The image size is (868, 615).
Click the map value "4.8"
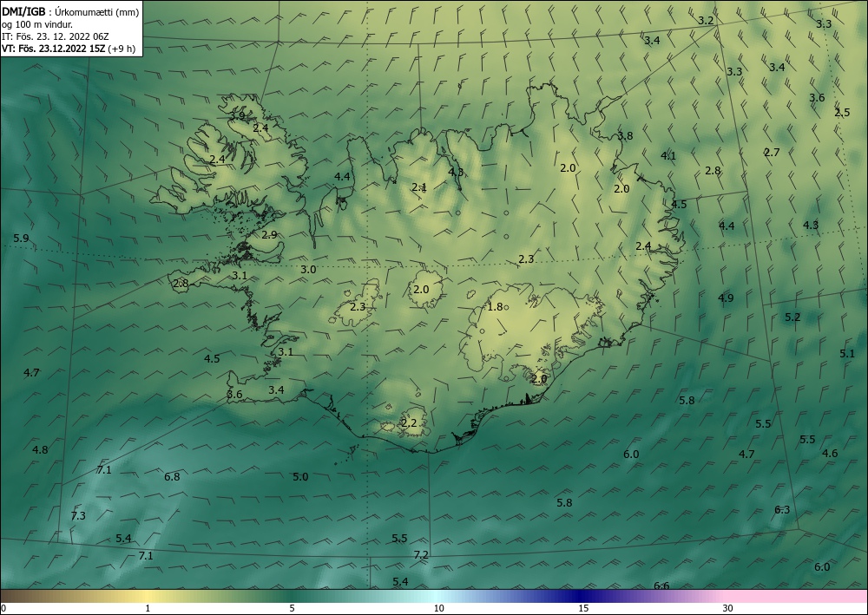coord(40,449)
